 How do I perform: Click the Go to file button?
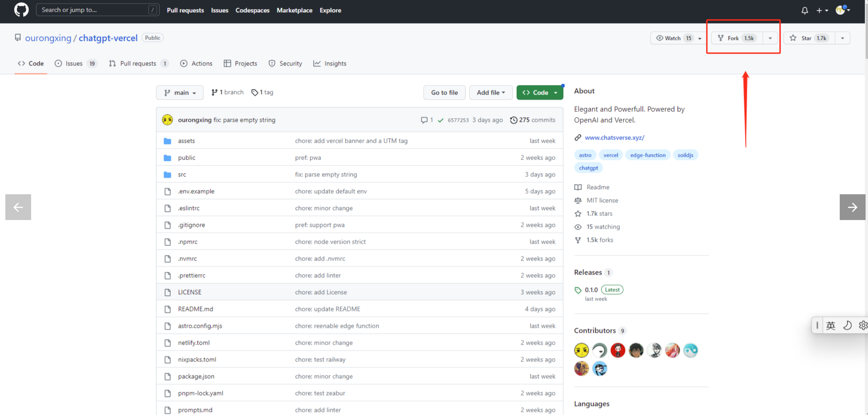point(444,93)
